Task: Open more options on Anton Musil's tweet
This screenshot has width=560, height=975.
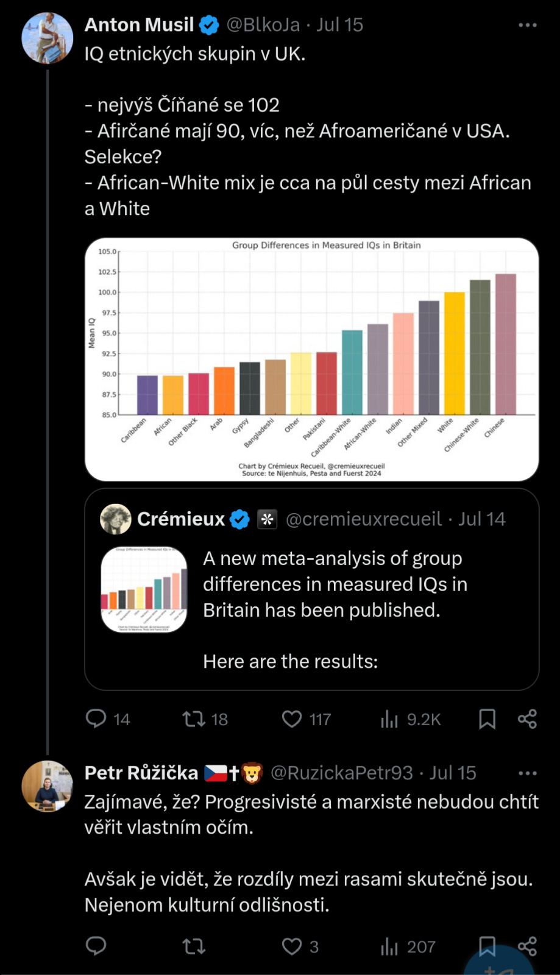Action: [527, 25]
